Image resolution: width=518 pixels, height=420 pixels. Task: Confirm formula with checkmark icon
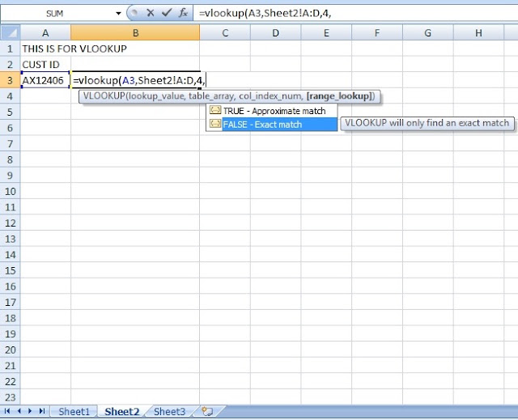coord(167,13)
